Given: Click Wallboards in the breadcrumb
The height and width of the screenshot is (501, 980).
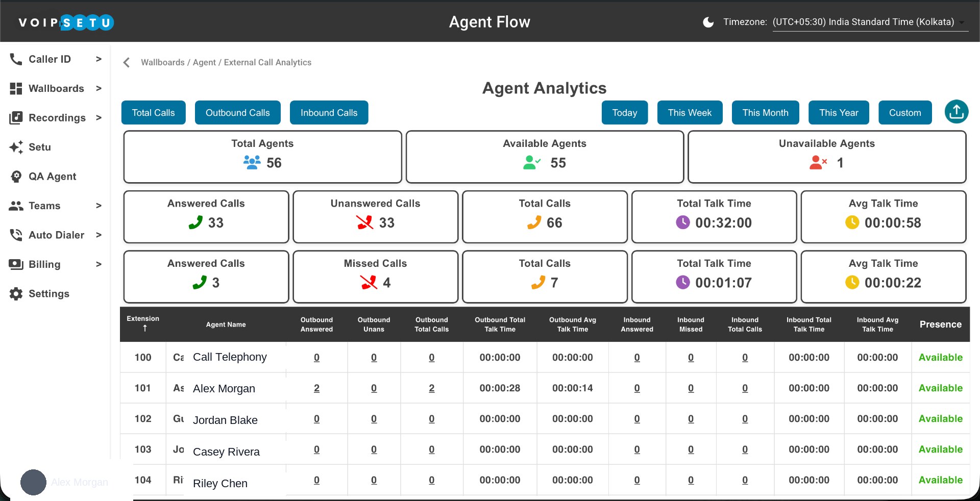Looking at the screenshot, I should (x=163, y=62).
